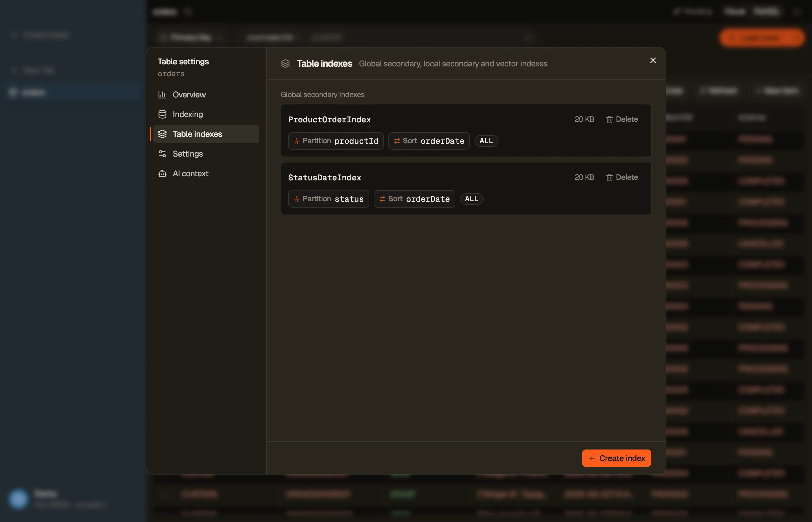Select the Table indexes section
812x522 pixels.
[206, 134]
